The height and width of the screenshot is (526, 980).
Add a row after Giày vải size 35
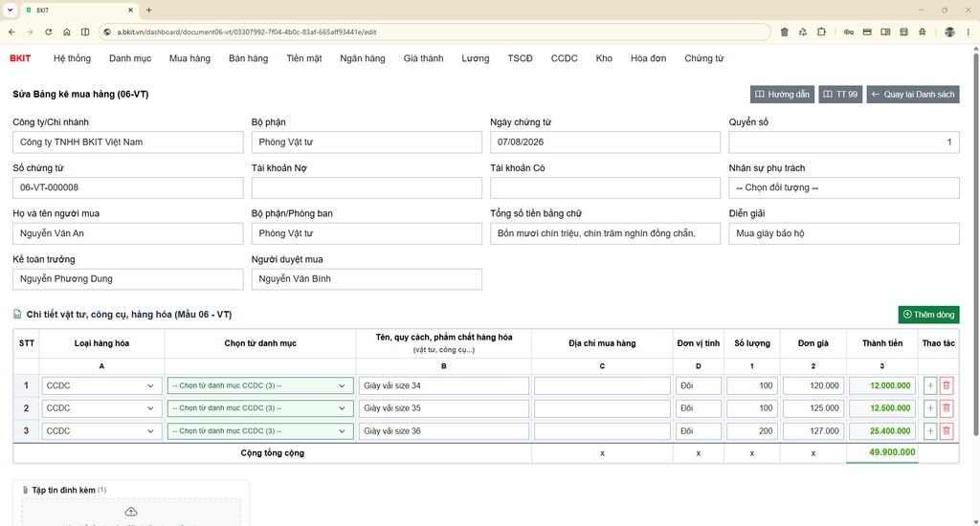pos(930,408)
